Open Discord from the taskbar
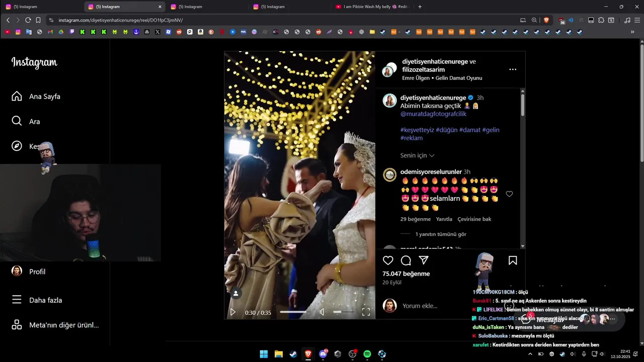The image size is (644, 362). click(x=323, y=354)
